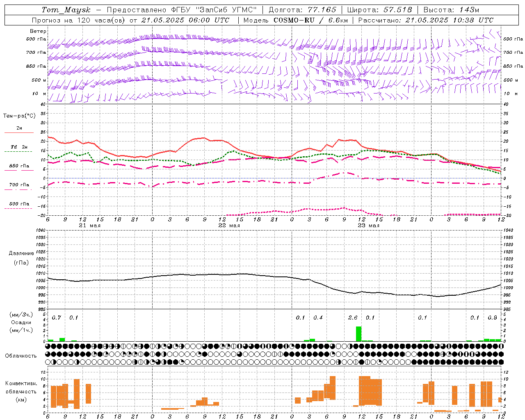
Task: Click the 850 гПа temperature legend line sample
Action: [x=19, y=170]
